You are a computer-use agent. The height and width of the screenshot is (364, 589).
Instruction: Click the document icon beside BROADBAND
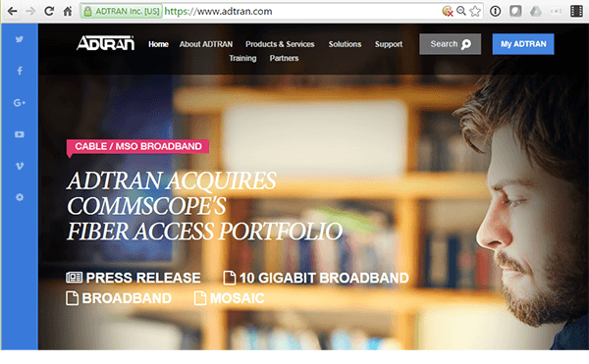coord(72,298)
